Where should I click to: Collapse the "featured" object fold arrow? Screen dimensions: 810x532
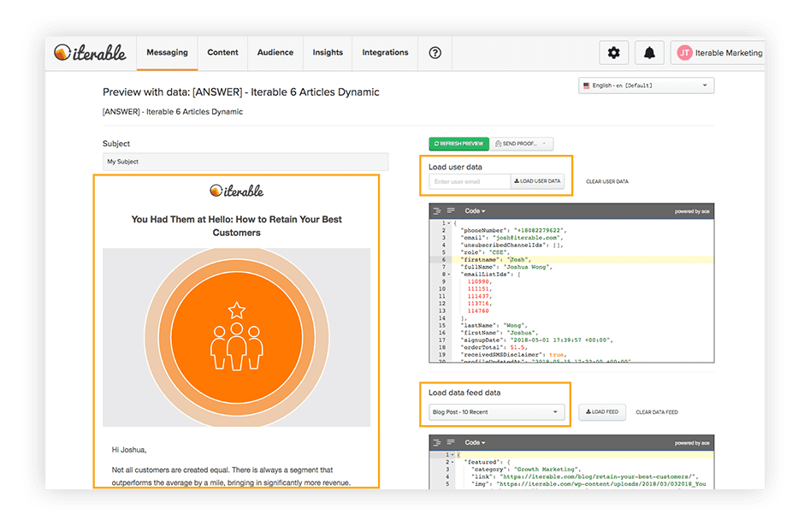(452, 462)
